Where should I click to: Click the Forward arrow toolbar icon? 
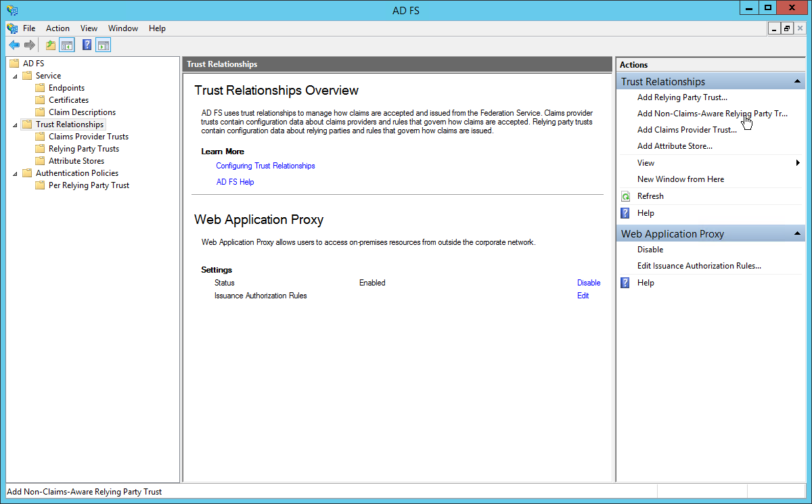[29, 45]
